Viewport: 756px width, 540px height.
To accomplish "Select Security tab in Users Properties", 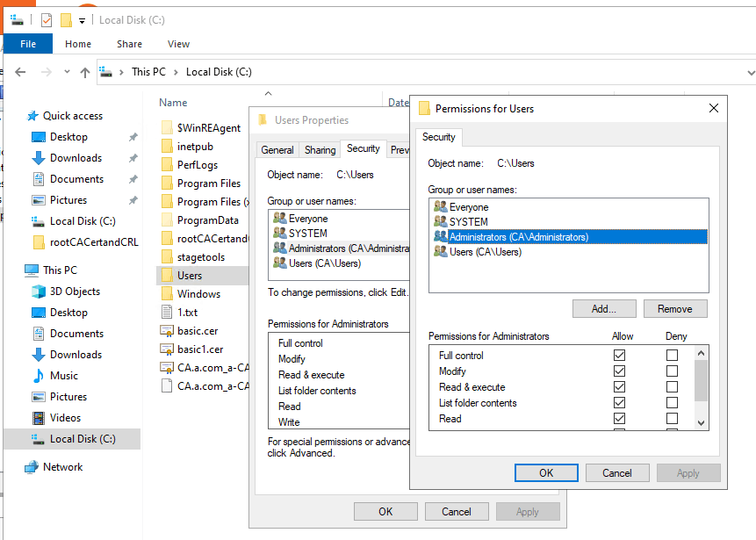I will [x=364, y=148].
